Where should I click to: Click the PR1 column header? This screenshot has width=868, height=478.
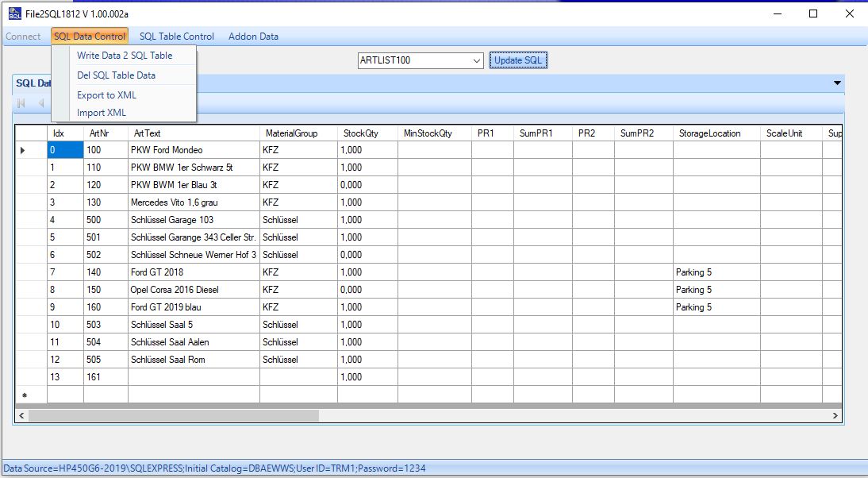click(x=493, y=133)
